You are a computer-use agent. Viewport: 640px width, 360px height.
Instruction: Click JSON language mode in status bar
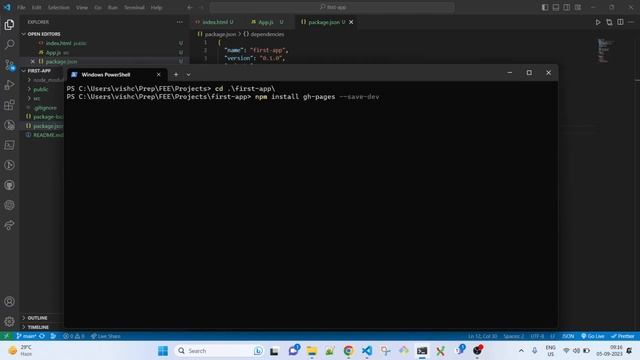pos(568,336)
